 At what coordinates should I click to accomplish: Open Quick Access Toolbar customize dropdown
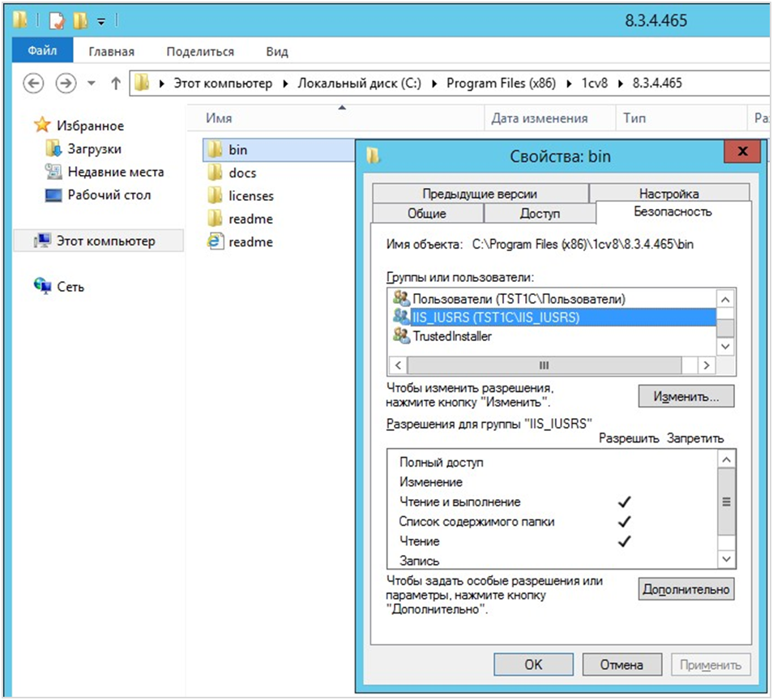click(101, 20)
